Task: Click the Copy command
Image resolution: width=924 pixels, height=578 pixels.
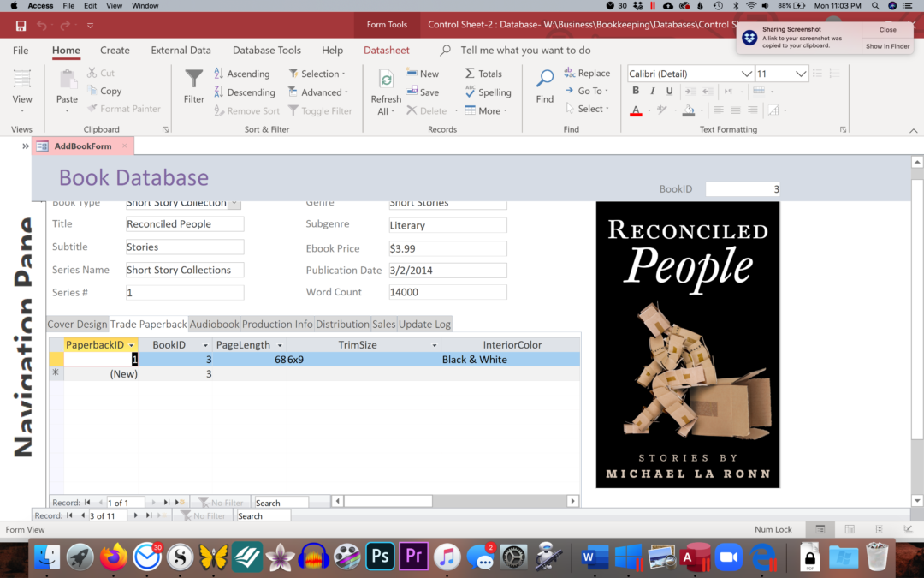Action: (104, 91)
